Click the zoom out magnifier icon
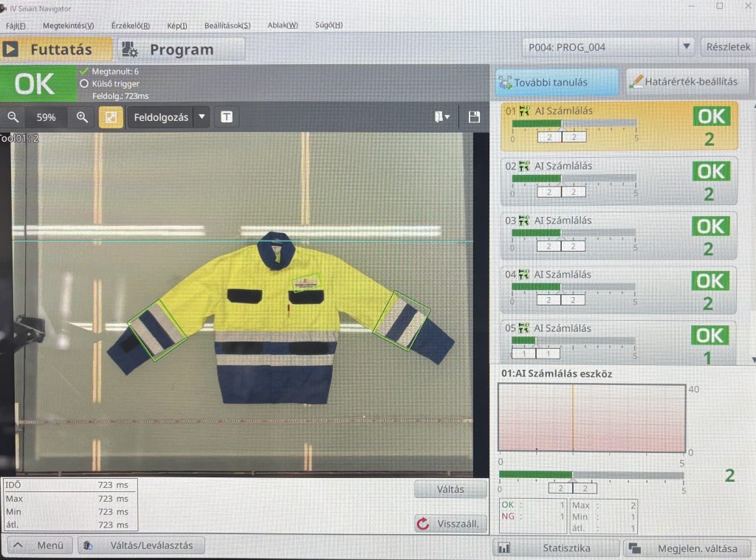Viewport: 756px width, 560px height. [x=13, y=117]
